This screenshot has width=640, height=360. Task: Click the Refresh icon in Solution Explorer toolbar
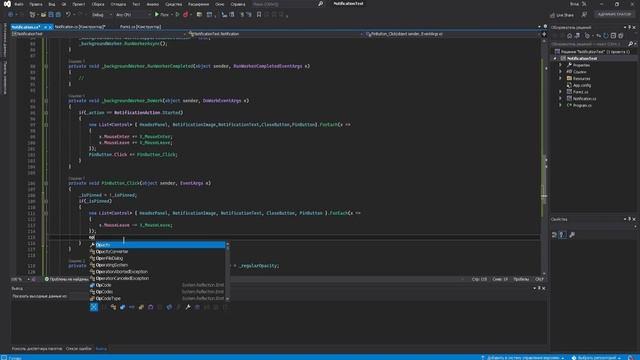point(606,36)
